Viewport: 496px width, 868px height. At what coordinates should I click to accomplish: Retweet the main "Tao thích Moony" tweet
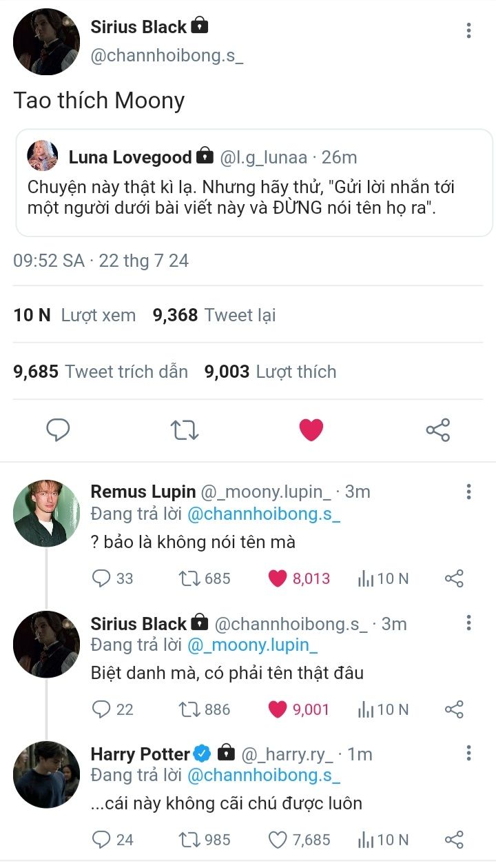click(x=185, y=430)
